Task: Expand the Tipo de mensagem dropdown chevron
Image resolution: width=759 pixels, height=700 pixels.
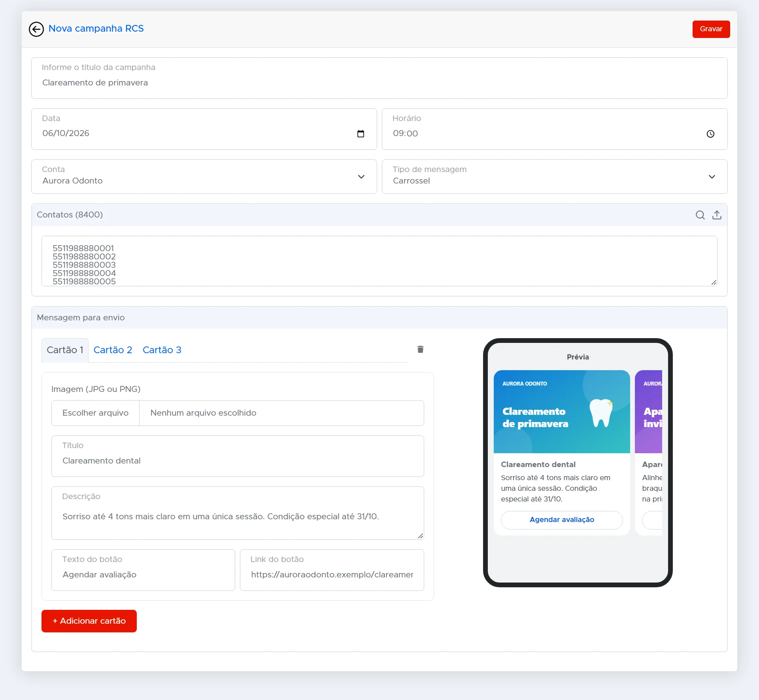Action: (712, 177)
